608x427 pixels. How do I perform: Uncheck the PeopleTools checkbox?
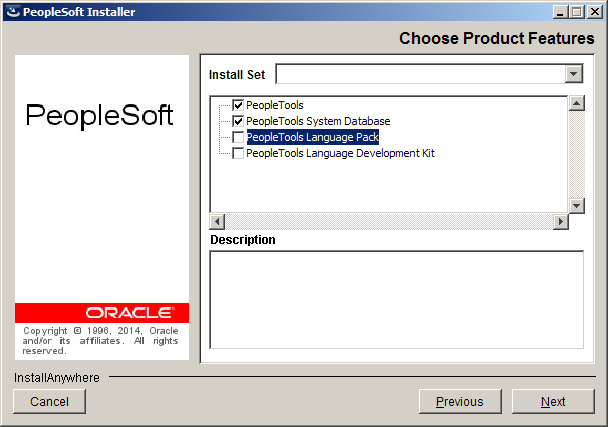(x=238, y=105)
